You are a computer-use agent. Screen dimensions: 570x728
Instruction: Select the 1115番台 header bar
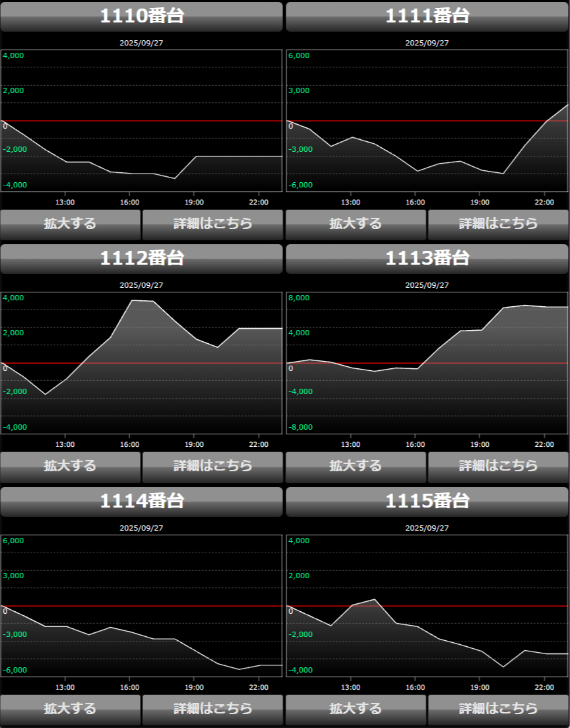[x=427, y=502]
